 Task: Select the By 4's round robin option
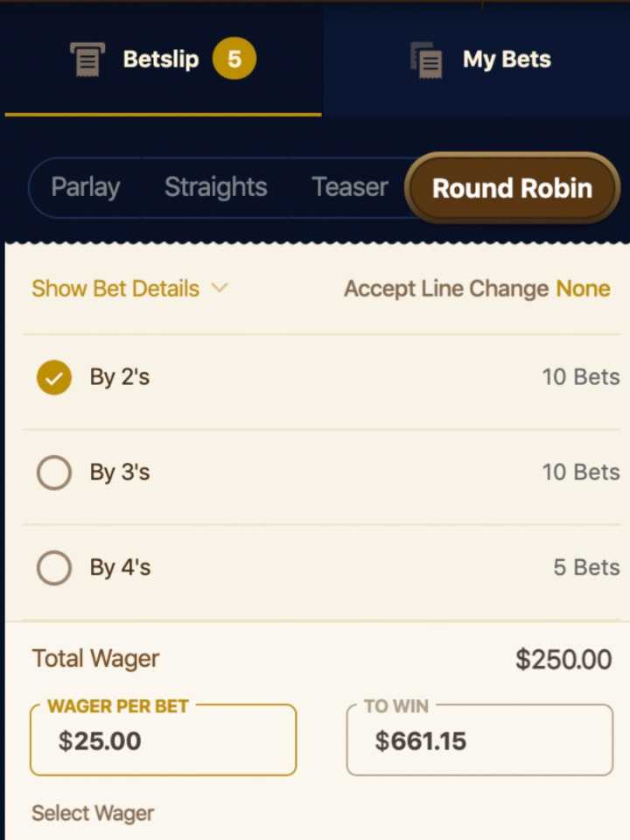click(x=53, y=567)
